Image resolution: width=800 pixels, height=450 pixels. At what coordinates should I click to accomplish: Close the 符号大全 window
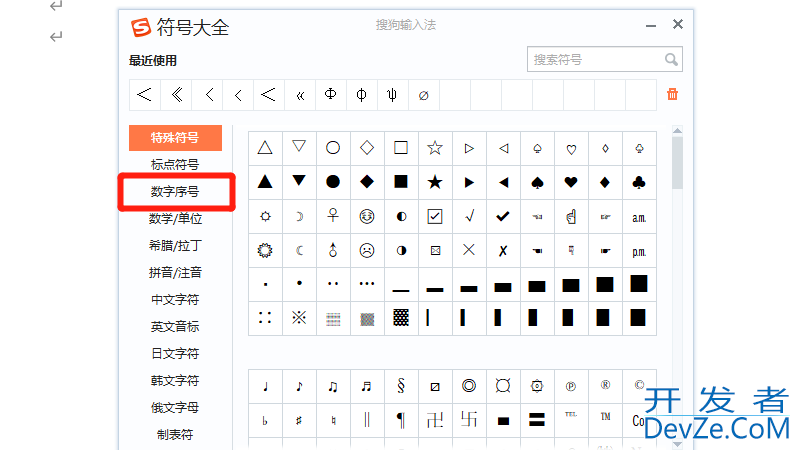click(x=678, y=24)
